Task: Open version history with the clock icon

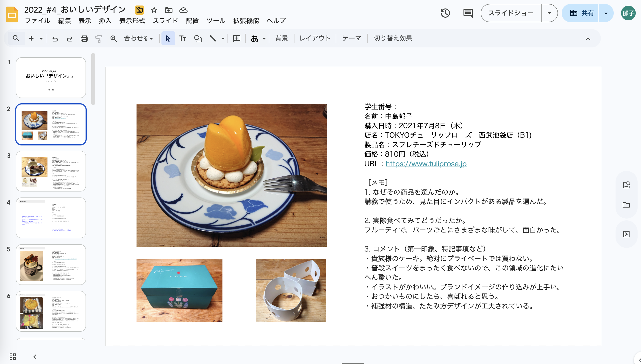Action: (445, 13)
